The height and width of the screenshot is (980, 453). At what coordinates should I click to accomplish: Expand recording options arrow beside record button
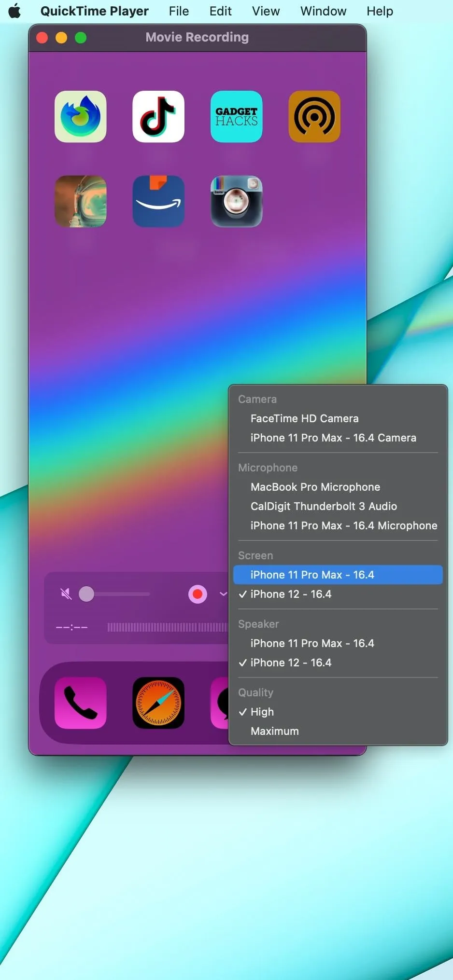click(223, 594)
